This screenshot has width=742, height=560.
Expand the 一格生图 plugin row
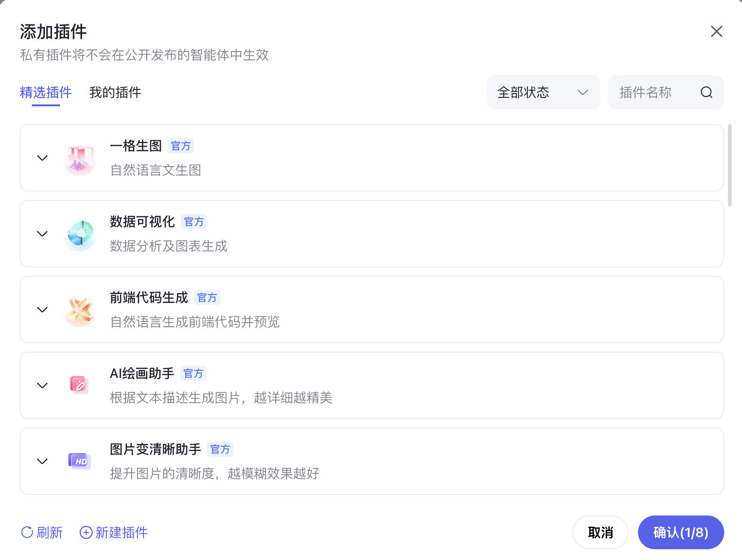click(42, 158)
